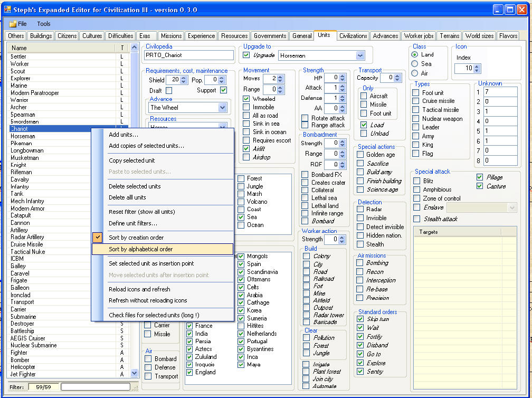Check the Bombard FX checkbox
This screenshot has width=532, height=398.
(x=305, y=175)
